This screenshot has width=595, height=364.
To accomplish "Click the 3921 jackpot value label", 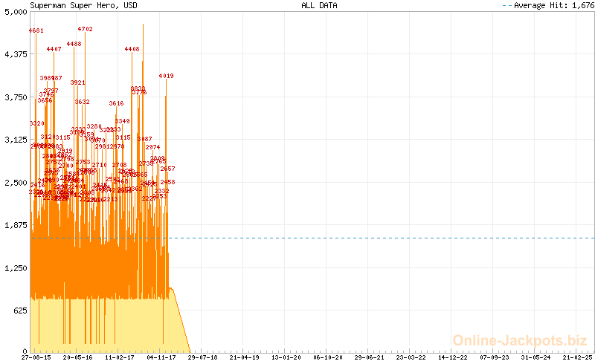I will [x=78, y=82].
